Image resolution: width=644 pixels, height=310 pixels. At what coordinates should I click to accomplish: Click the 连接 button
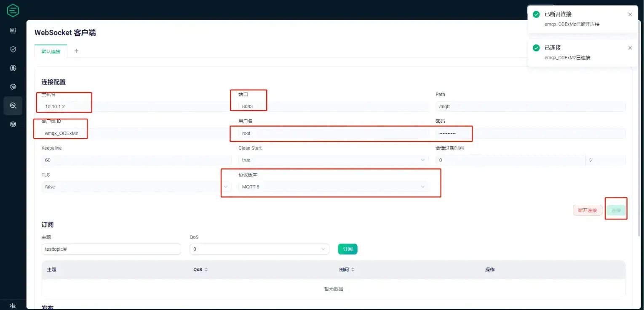[x=616, y=210]
